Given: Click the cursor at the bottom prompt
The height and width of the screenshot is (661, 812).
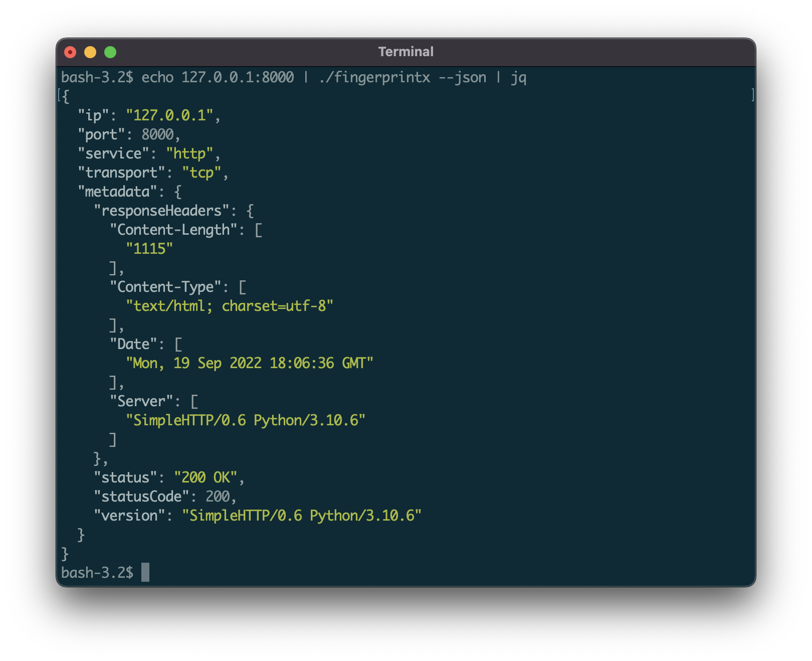Looking at the screenshot, I should tap(145, 572).
